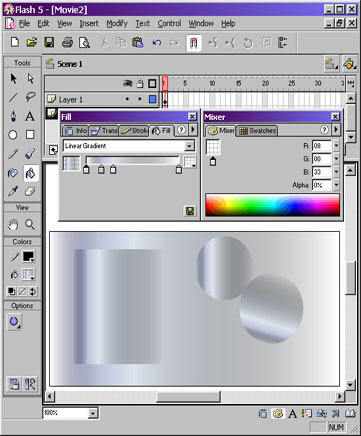Open the Modify menu

coord(117,24)
